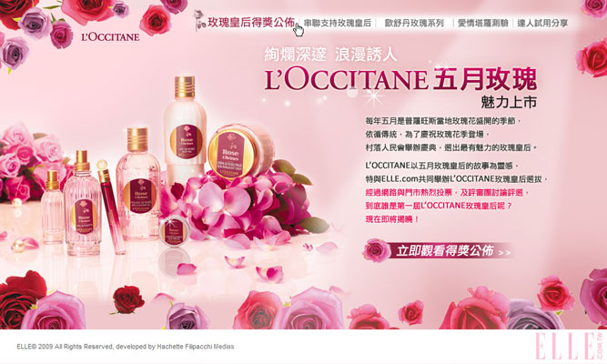Click the >> arrows on the banner button

pyautogui.click(x=504, y=252)
